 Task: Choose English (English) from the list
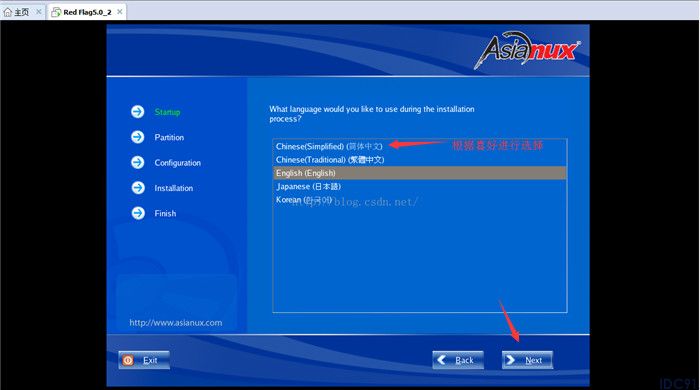coord(420,173)
